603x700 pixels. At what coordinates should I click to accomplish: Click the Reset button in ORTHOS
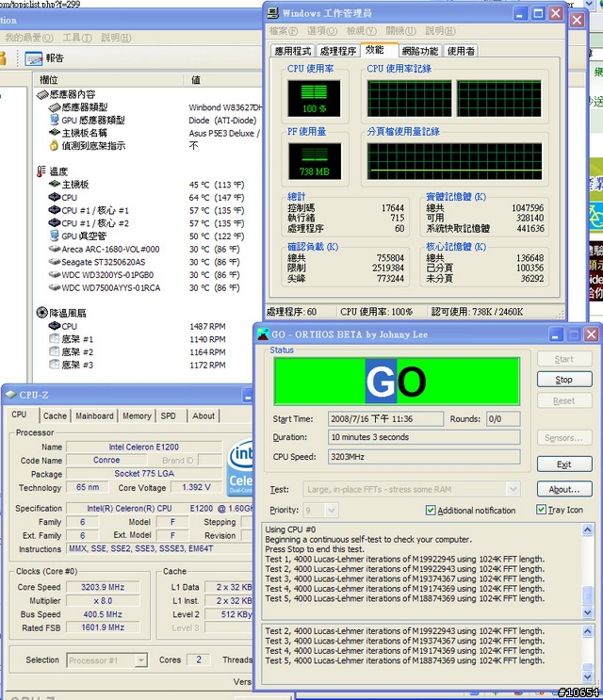click(x=564, y=401)
